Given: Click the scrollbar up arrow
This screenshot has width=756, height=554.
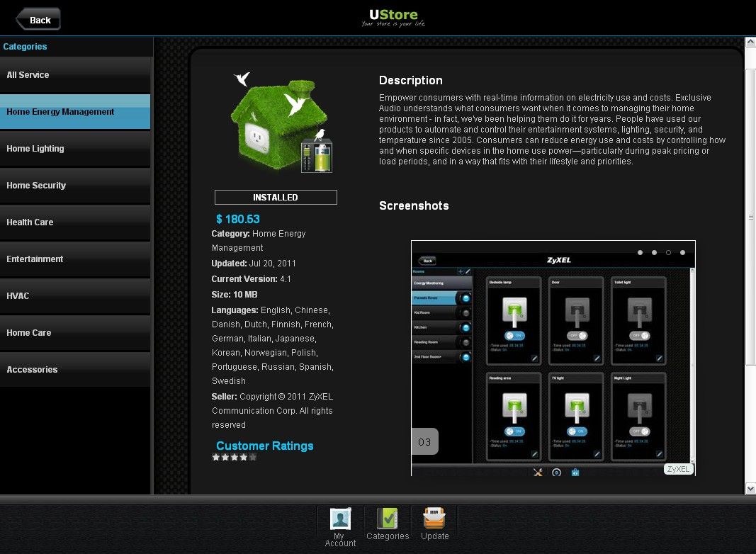Looking at the screenshot, I should 751,42.
